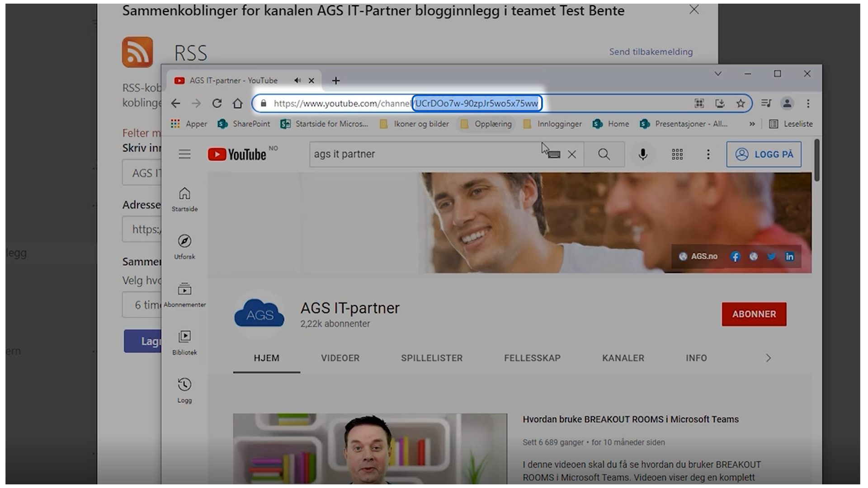Open the LinkedIn link on channel banner
The image size is (868, 488).
(x=789, y=257)
